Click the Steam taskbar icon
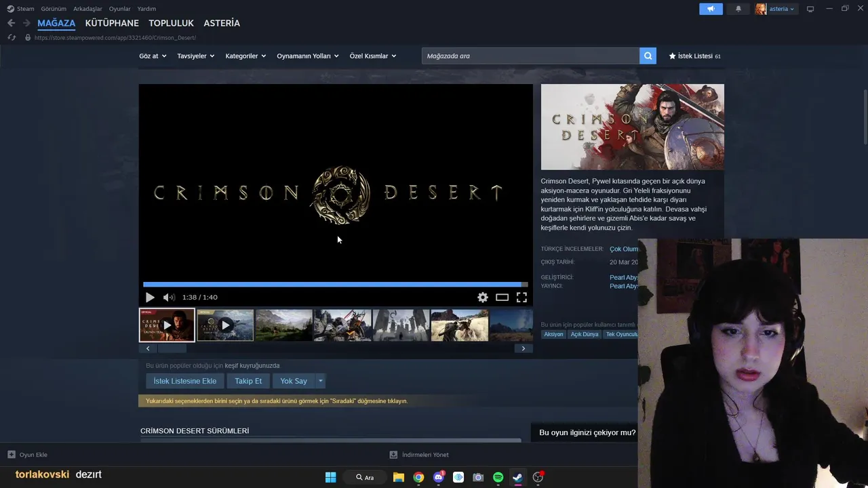 point(517,477)
